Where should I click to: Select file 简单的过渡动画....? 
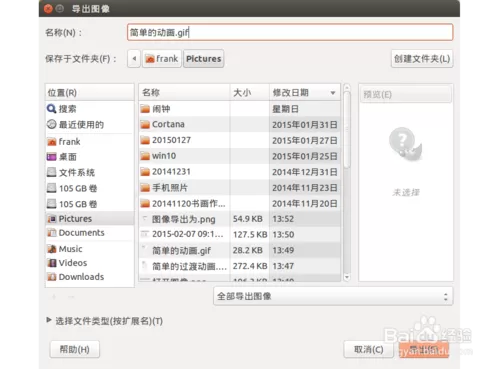pos(240,266)
